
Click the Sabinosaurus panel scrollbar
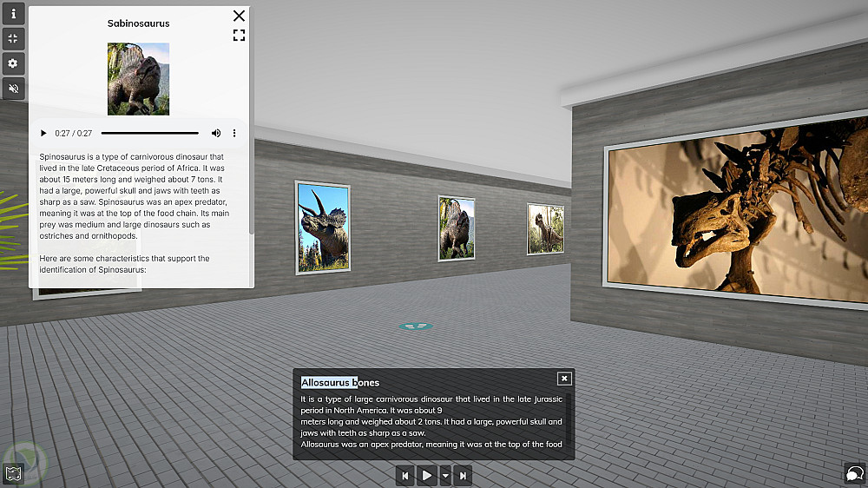(x=252, y=122)
